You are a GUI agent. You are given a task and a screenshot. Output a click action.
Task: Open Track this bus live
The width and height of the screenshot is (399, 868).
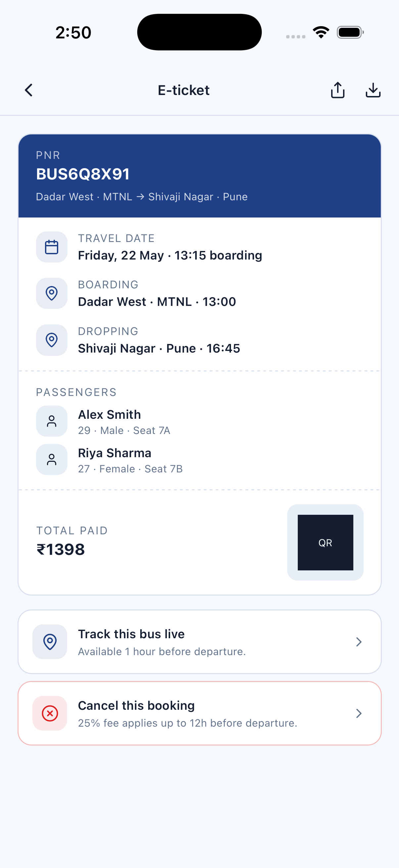pyautogui.click(x=199, y=642)
